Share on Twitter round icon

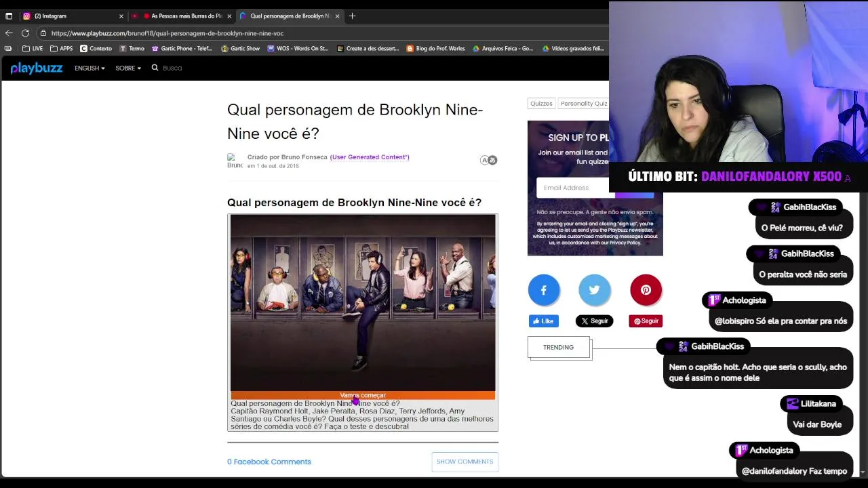(x=595, y=290)
